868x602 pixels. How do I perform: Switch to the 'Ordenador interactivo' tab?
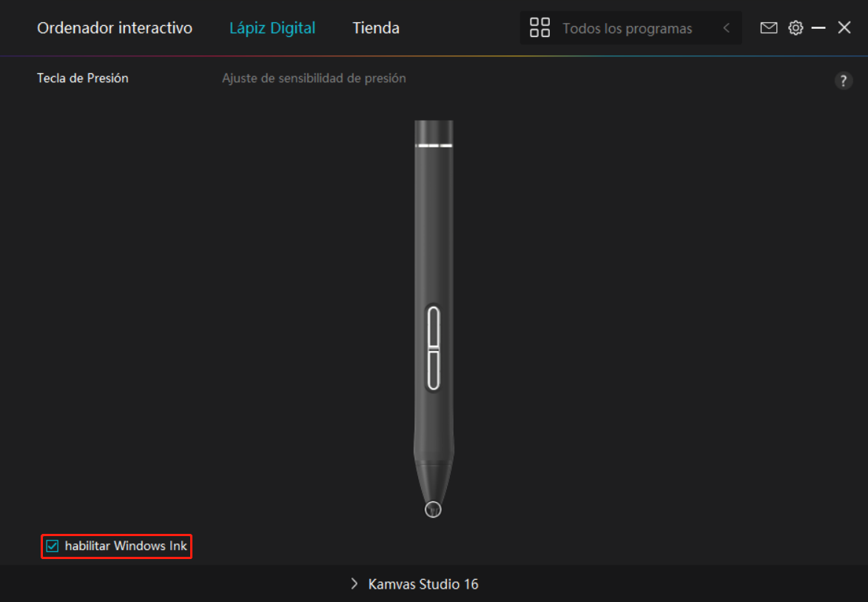115,28
